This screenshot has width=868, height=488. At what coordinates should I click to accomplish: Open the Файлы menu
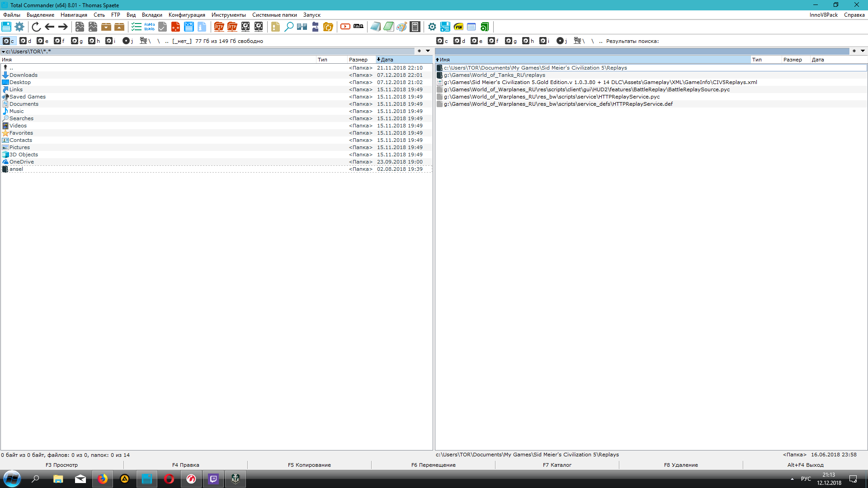coord(12,15)
